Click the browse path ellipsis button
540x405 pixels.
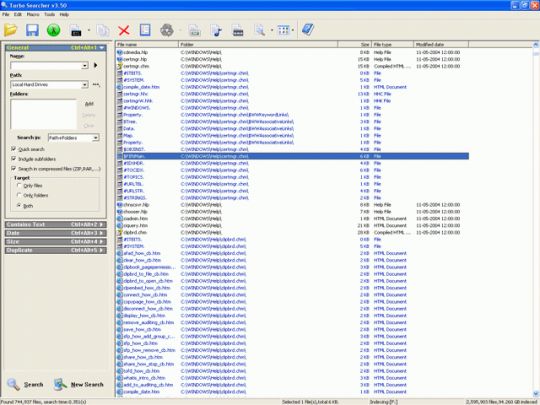pyautogui.click(x=96, y=85)
